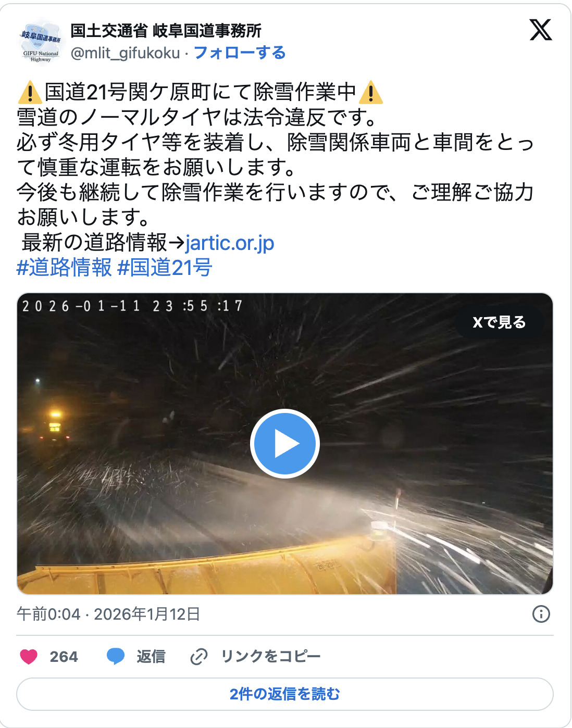572x728 pixels.
Task: Click the @mlit_gifukoku handle
Action: pos(125,53)
